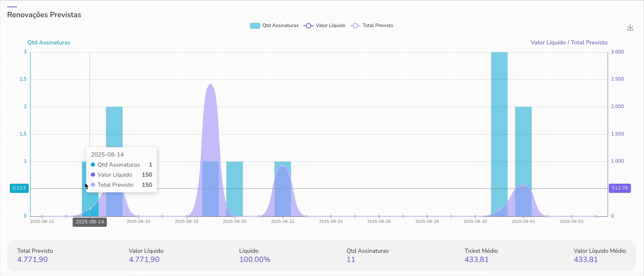
Task: Click the Total Previsto legend line marker
Action: pos(355,26)
